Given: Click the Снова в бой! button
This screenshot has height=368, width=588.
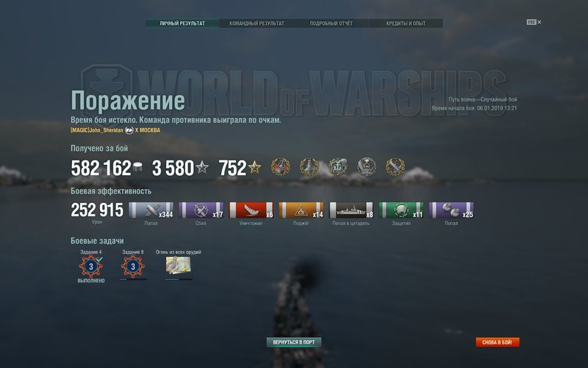Looking at the screenshot, I should (x=498, y=342).
